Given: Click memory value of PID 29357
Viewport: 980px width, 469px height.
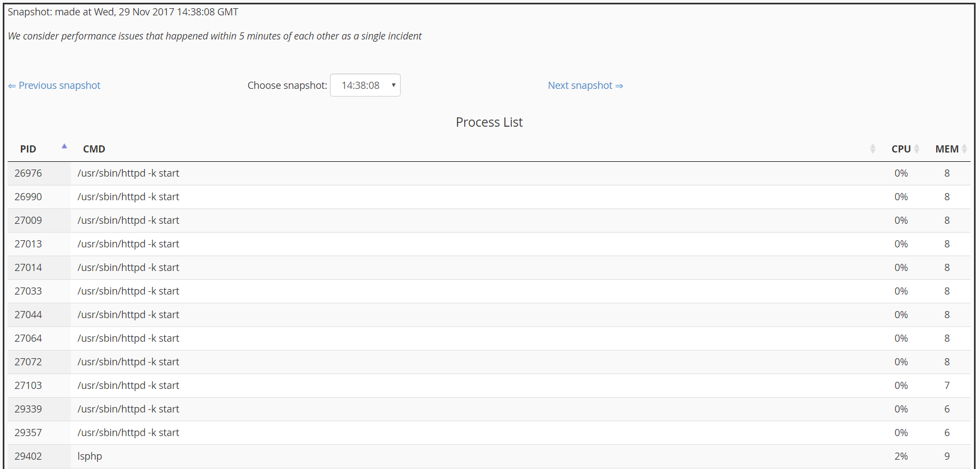Looking at the screenshot, I should click(947, 433).
